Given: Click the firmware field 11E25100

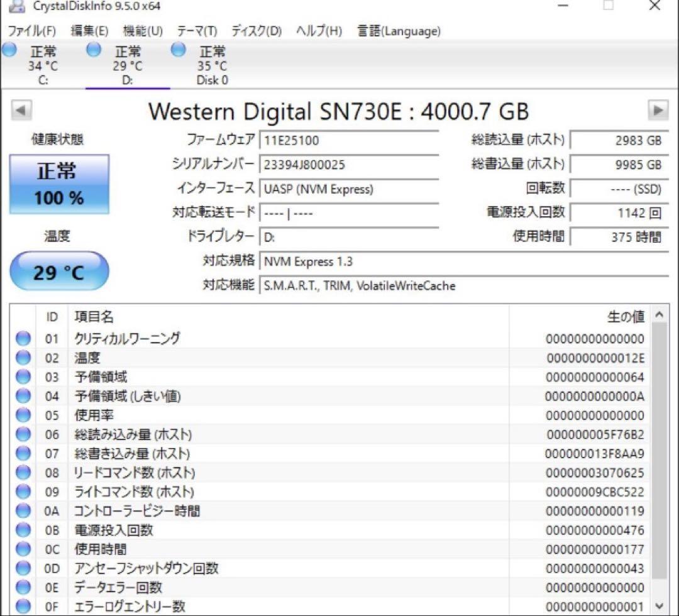Looking at the screenshot, I should tap(349, 141).
